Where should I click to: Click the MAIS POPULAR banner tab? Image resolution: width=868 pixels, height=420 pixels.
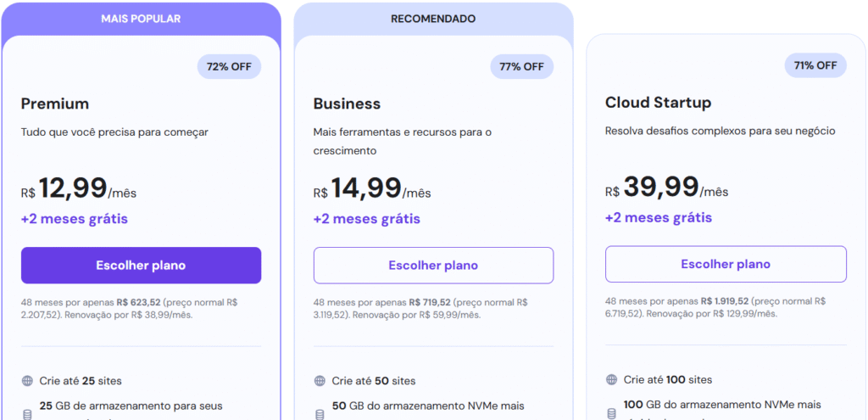[141, 19]
